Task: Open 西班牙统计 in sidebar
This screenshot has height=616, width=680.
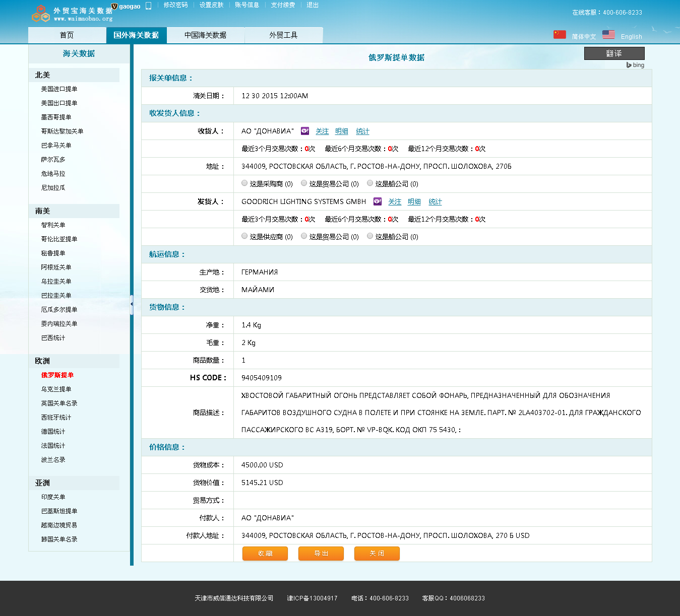Action: click(x=56, y=418)
